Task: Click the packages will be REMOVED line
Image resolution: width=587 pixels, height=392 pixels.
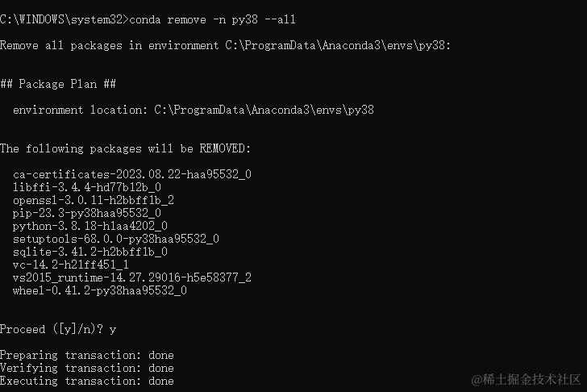Action: pos(126,148)
